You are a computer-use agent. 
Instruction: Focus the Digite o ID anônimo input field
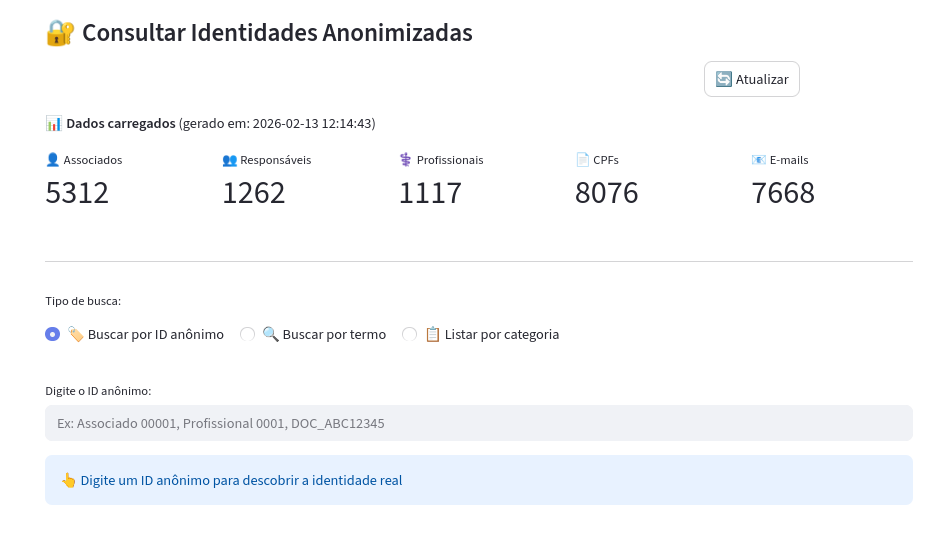[478, 423]
